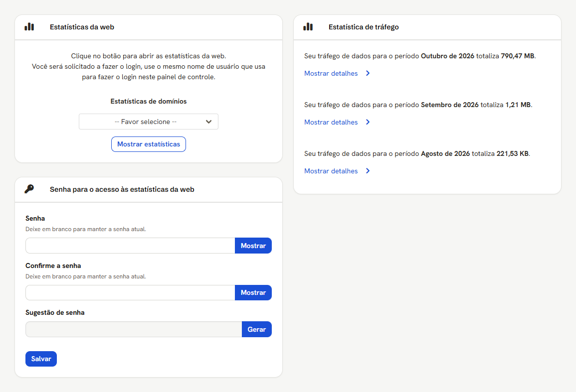Click the Confirme a senha label
The width and height of the screenshot is (576, 392).
click(53, 265)
